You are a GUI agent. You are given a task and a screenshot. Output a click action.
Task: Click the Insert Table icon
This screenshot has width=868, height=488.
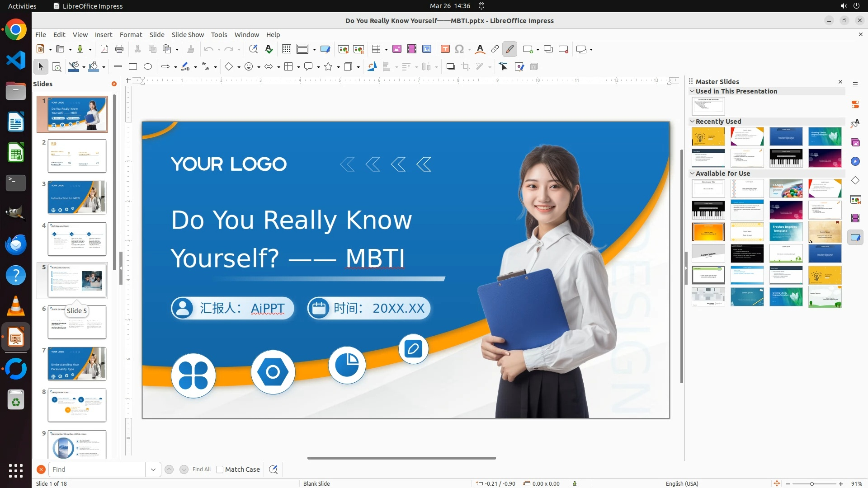[x=376, y=49]
